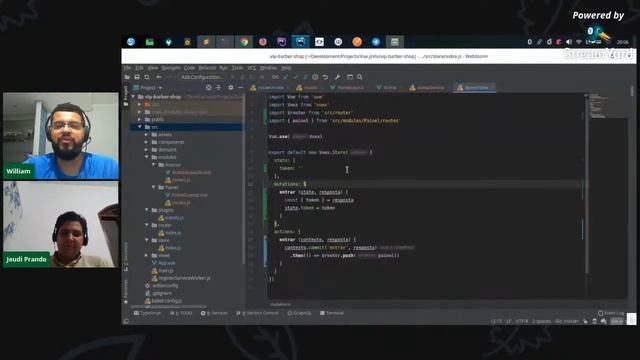
Task: Switch to the PainelLayout editor tab
Action: click(x=347, y=88)
